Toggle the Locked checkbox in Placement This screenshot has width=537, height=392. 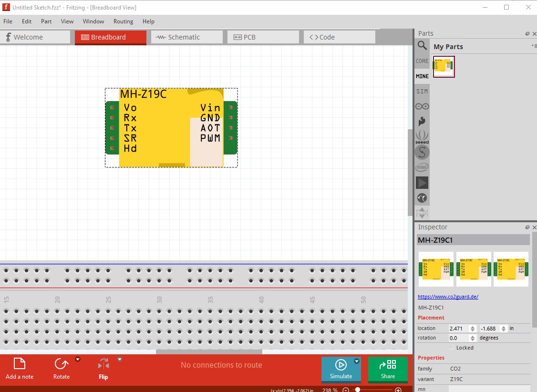[x=451, y=348]
